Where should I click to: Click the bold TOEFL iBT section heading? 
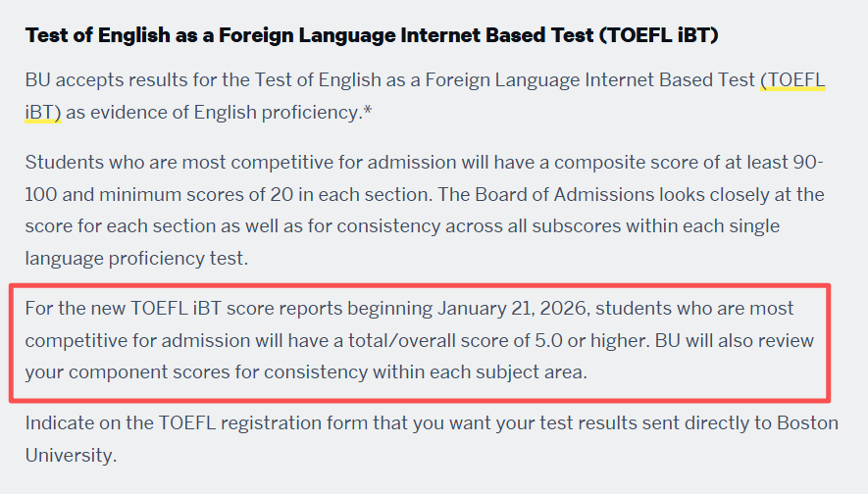[x=372, y=36]
